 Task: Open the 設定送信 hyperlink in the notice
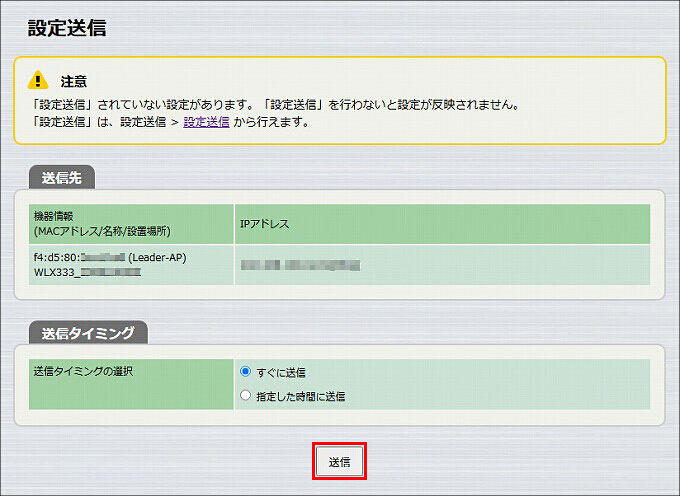[206, 122]
